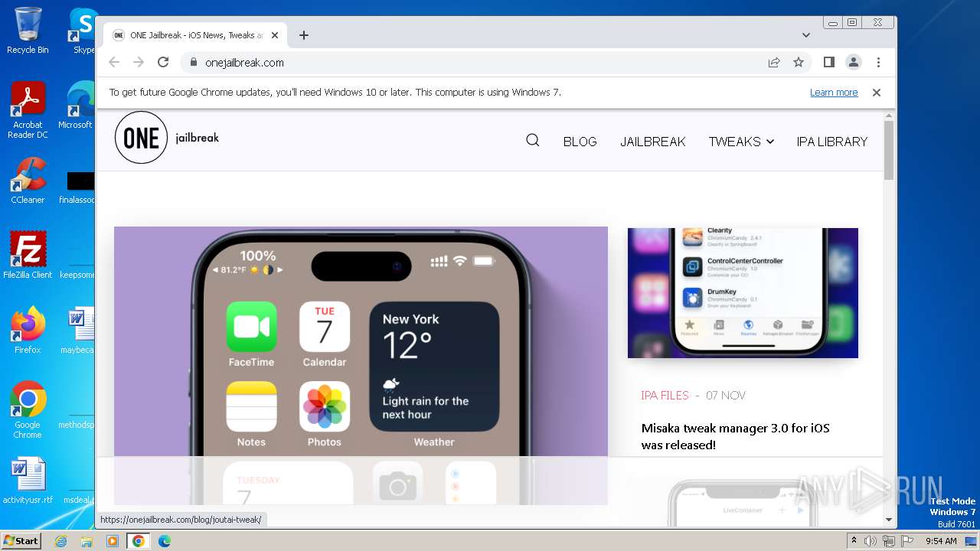The width and height of the screenshot is (980, 551).
Task: Open Chrome side panel
Action: click(x=829, y=63)
